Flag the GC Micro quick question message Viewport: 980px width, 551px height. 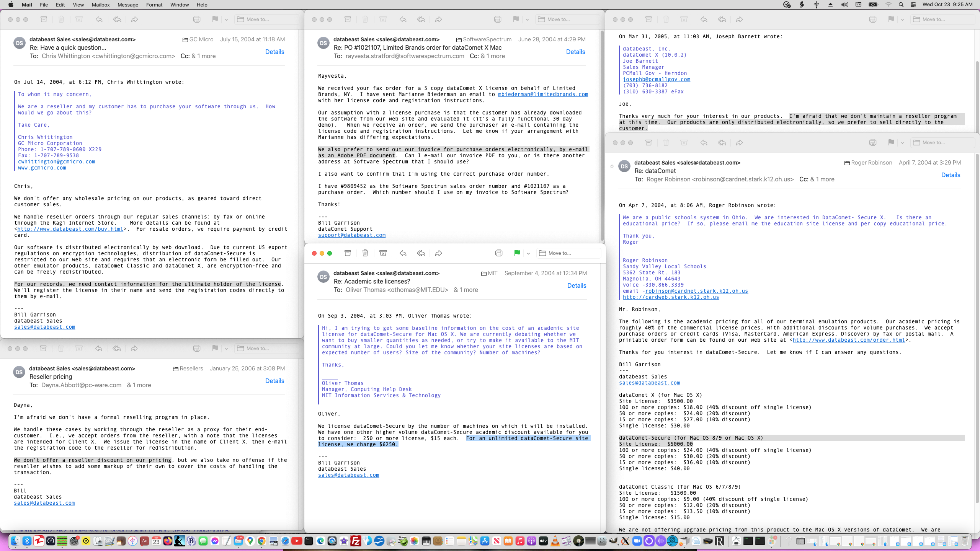pos(215,20)
